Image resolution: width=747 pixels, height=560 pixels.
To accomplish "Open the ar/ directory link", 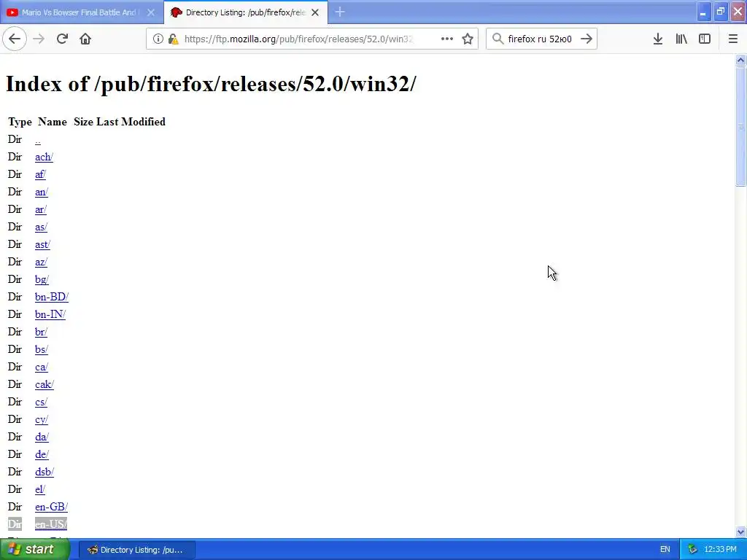I will tap(41, 209).
